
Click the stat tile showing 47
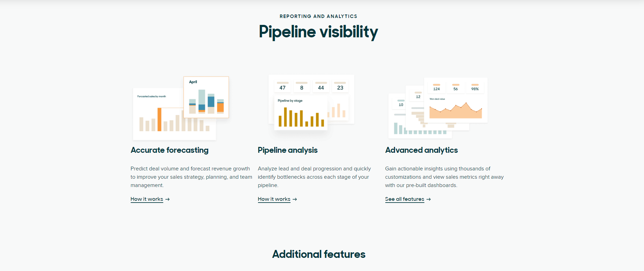[283, 86]
